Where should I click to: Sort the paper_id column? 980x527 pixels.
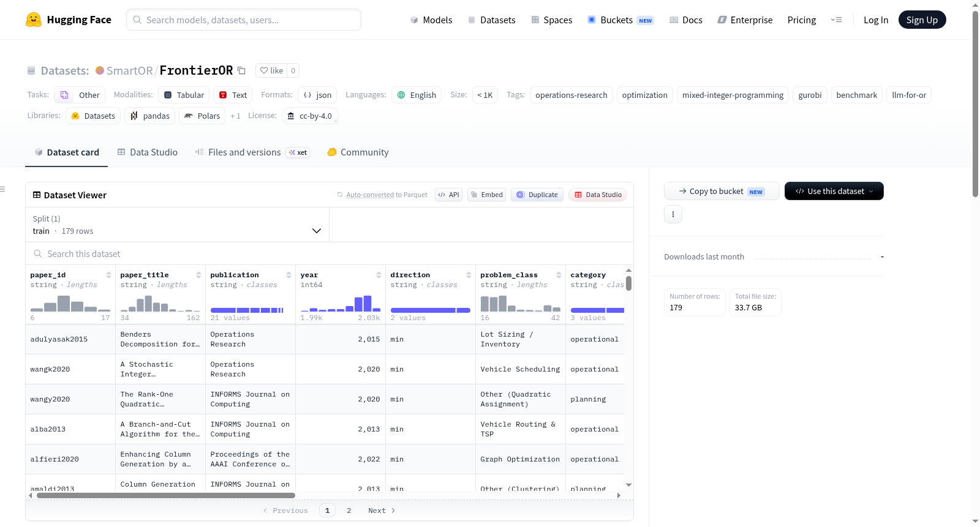coord(108,275)
